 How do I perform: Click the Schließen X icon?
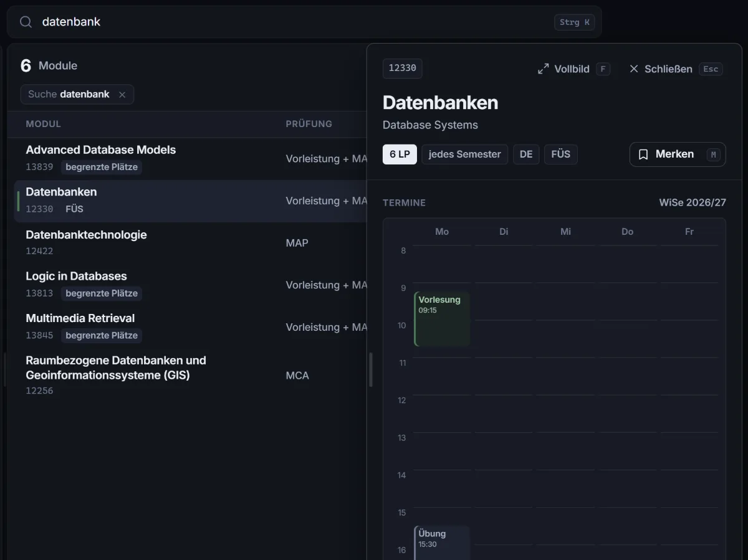(634, 69)
